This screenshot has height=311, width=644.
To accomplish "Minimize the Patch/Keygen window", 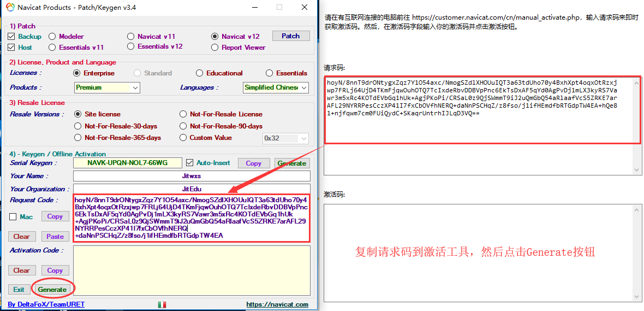I will (254, 8).
